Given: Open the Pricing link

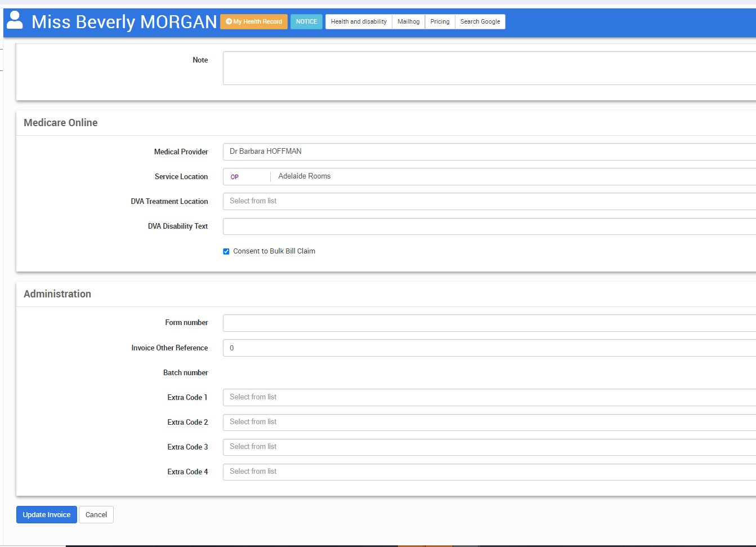Looking at the screenshot, I should click(x=440, y=21).
